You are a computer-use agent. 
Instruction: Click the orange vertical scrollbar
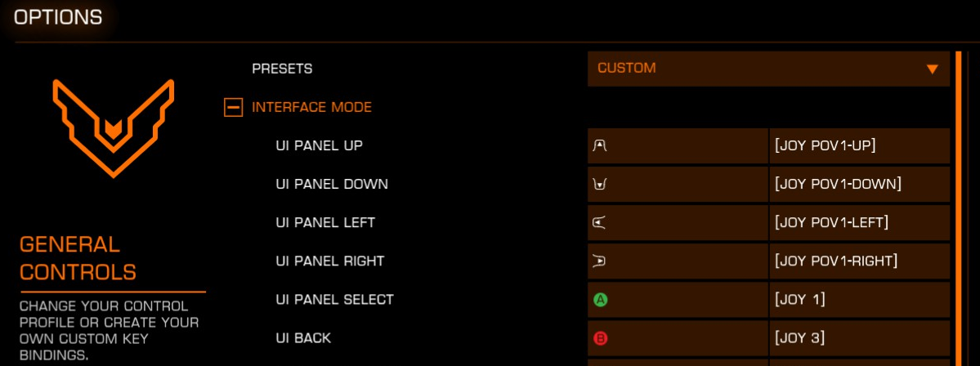960,208
